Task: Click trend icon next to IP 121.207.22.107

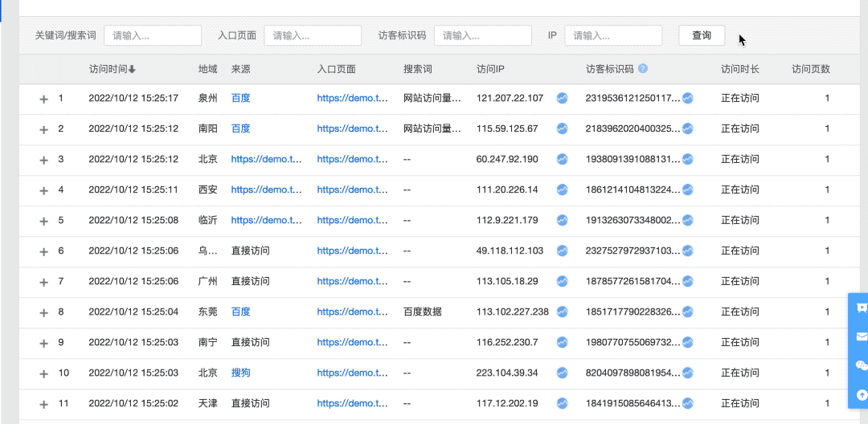Action: pyautogui.click(x=562, y=99)
